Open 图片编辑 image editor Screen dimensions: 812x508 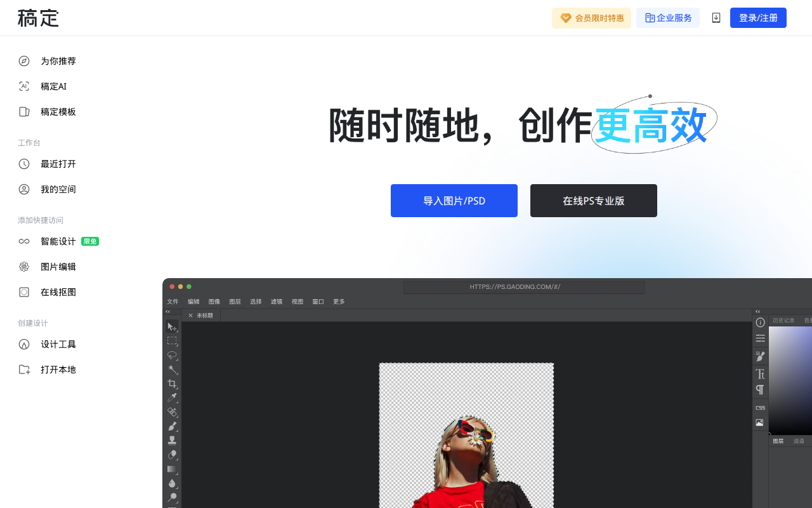58,267
